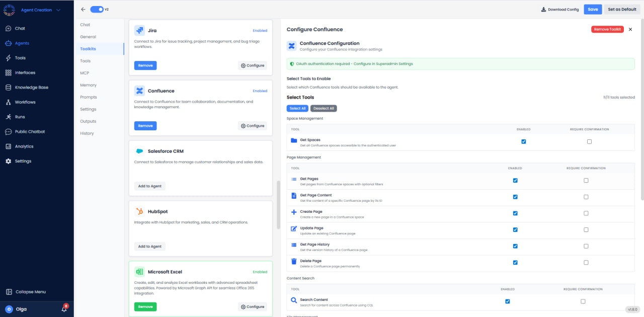Click the Jira toolkit icon

pyautogui.click(x=140, y=30)
